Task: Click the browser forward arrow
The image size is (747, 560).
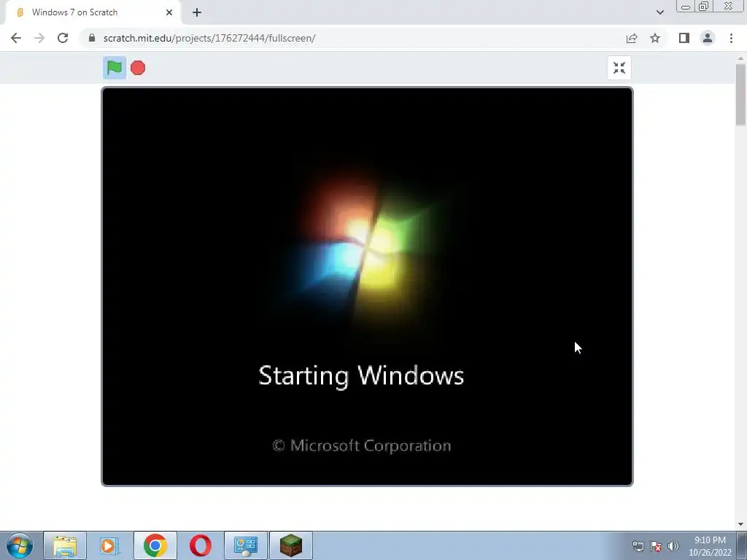Action: [39, 38]
